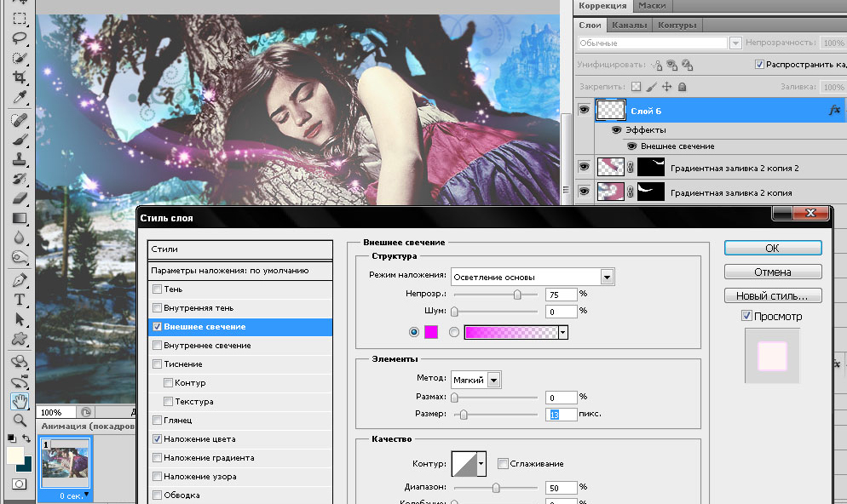Select the Pen tool

tap(20, 280)
